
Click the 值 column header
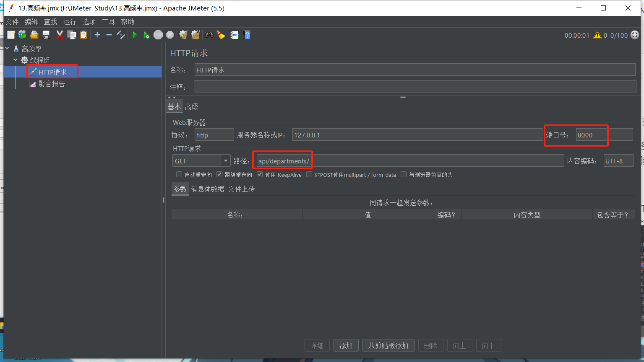pos(368,215)
